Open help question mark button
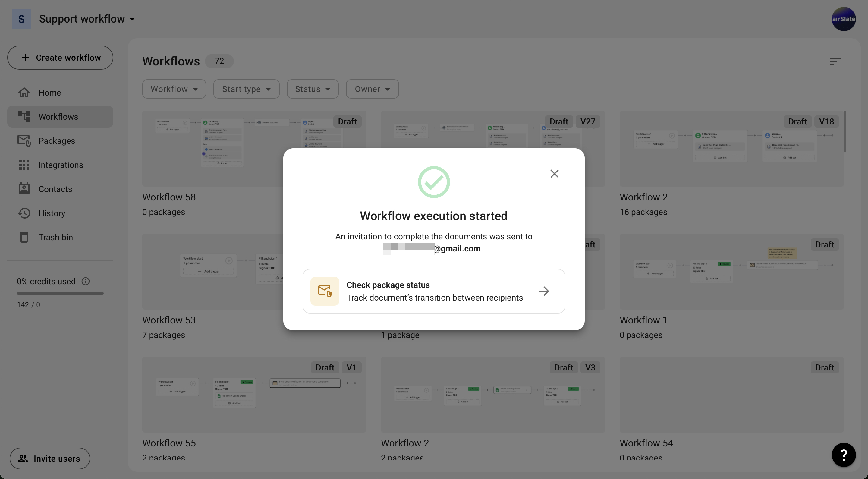 click(x=843, y=455)
